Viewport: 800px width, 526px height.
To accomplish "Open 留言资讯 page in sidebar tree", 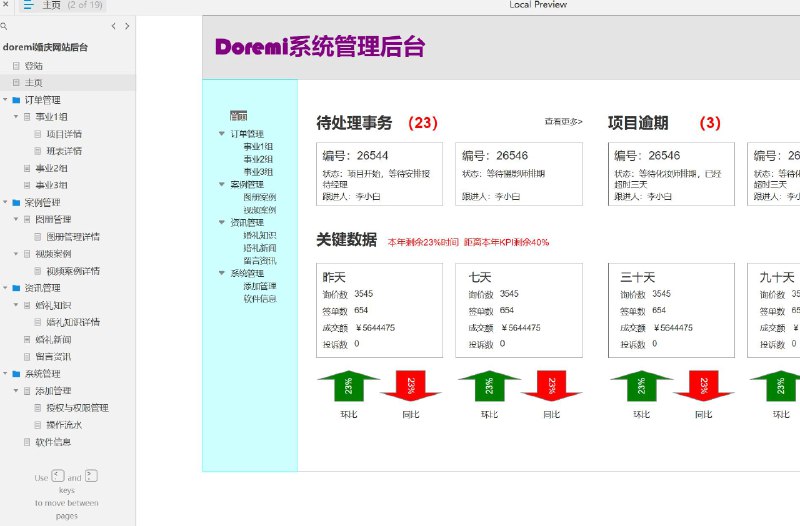I will pyautogui.click(x=53, y=357).
